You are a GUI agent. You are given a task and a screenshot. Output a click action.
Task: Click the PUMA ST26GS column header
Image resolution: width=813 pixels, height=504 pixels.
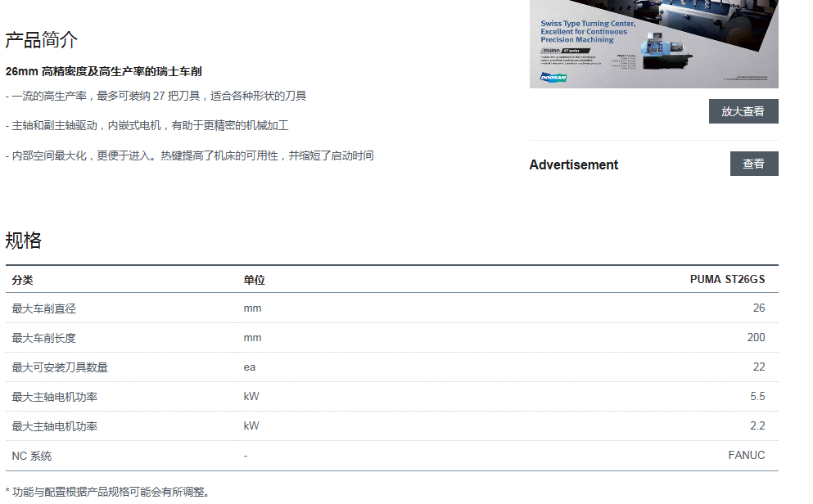[x=727, y=279]
